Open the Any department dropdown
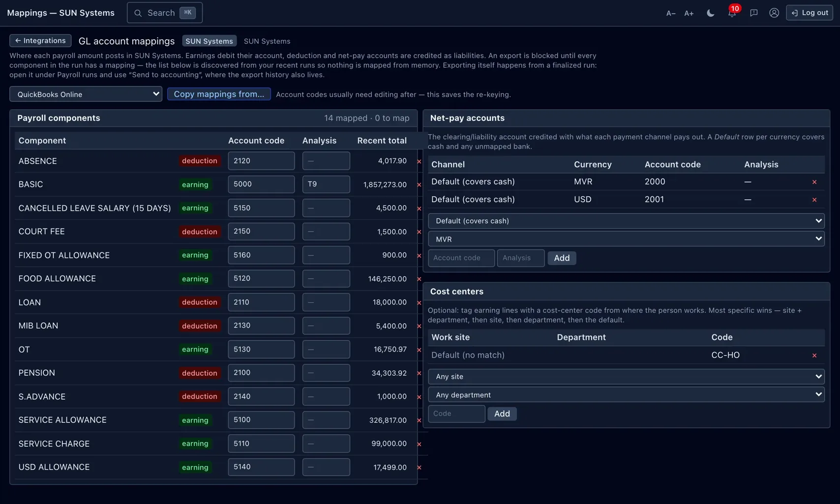This screenshot has height=504, width=840. (626, 395)
